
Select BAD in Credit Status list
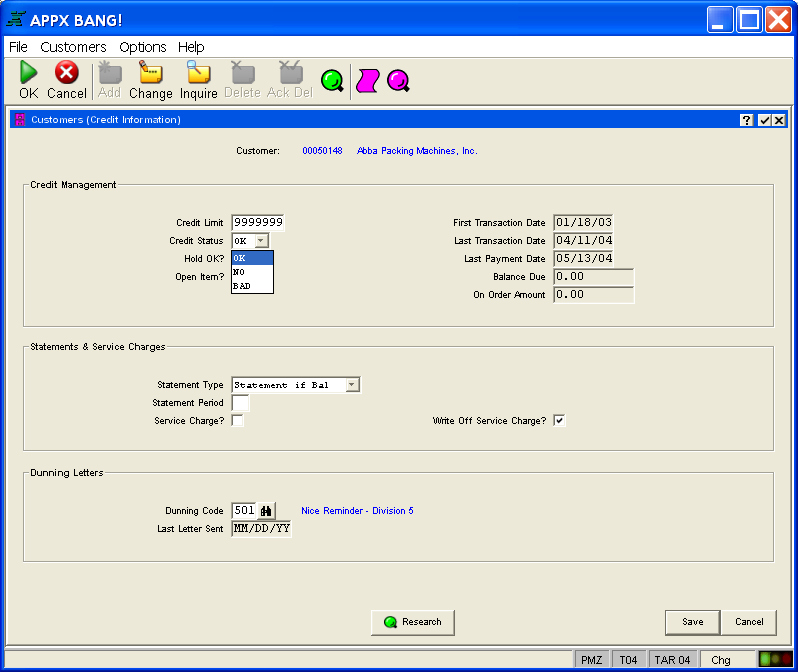click(x=252, y=286)
